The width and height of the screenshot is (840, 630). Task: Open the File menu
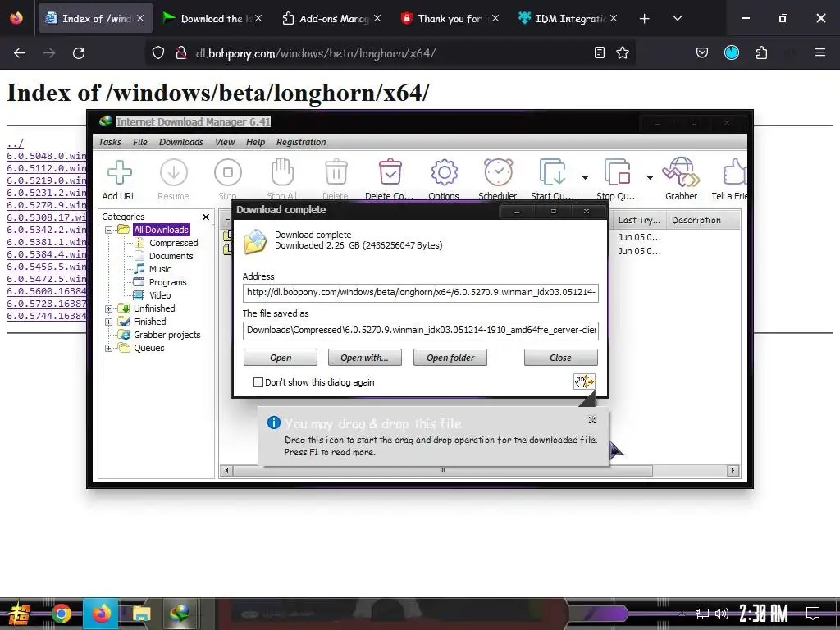point(139,142)
